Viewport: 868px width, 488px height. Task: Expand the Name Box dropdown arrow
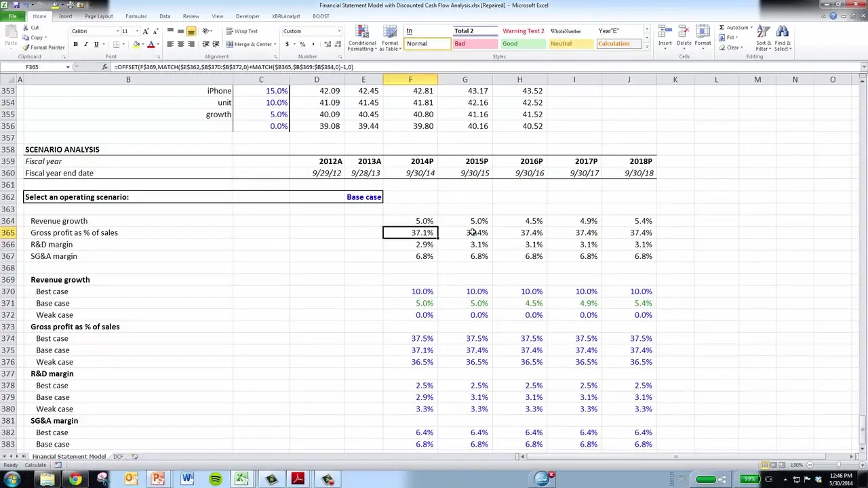click(67, 67)
